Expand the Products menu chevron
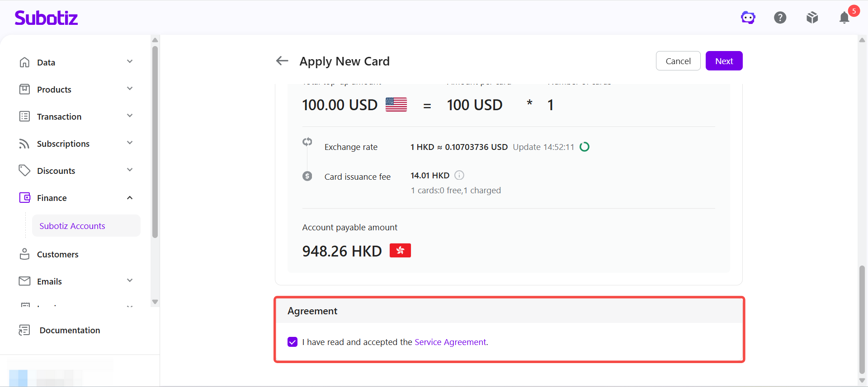Image resolution: width=868 pixels, height=387 pixels. (x=130, y=89)
